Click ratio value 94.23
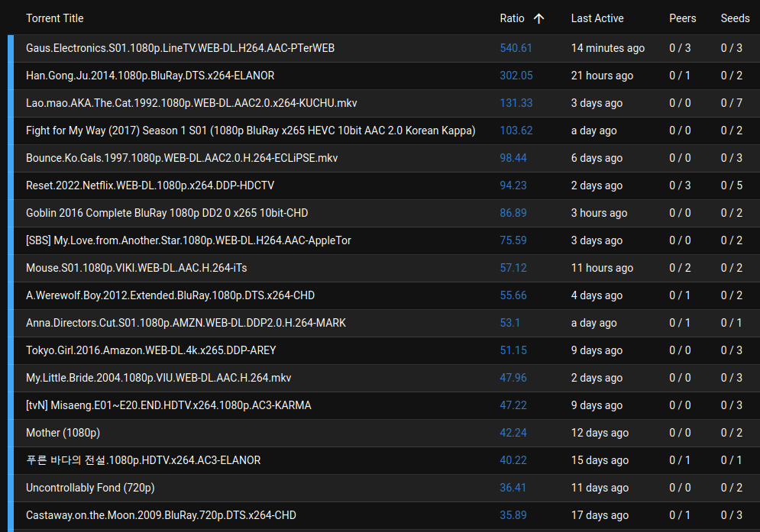The image size is (760, 532). (x=513, y=185)
